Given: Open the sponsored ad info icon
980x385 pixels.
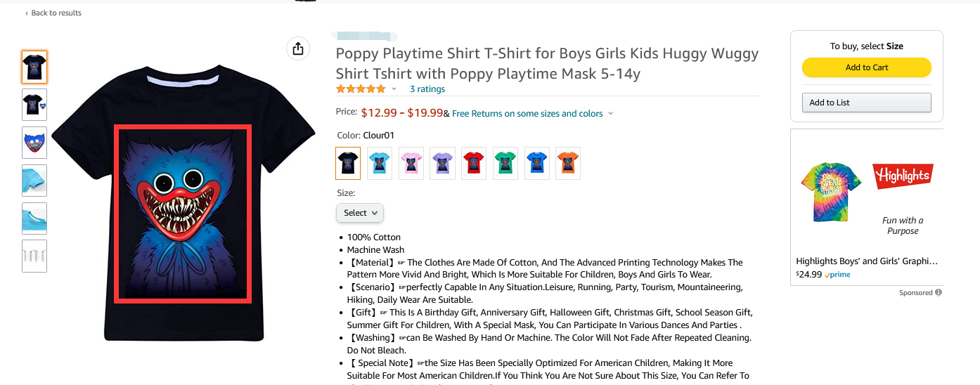Looking at the screenshot, I should pos(939,293).
